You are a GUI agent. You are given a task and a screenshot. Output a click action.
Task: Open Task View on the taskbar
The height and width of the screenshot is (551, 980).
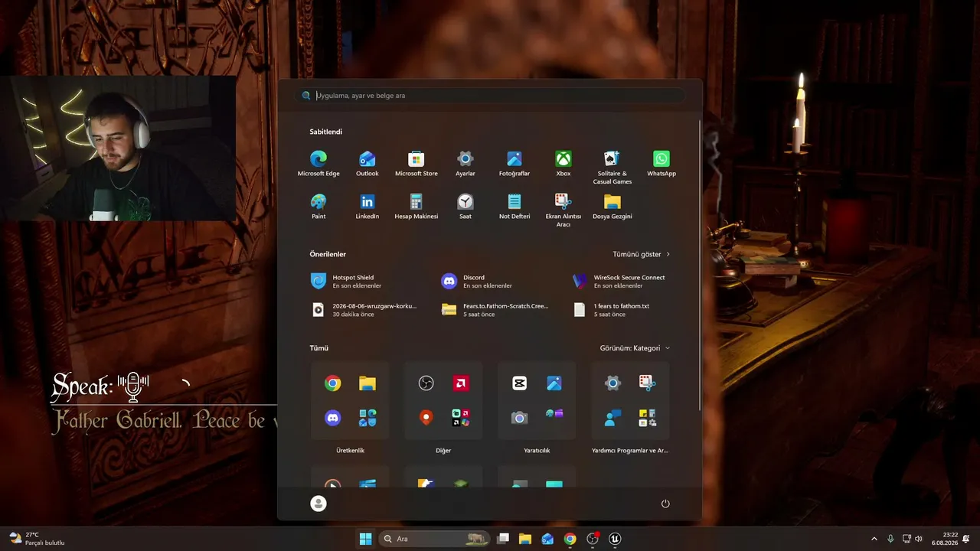(503, 539)
